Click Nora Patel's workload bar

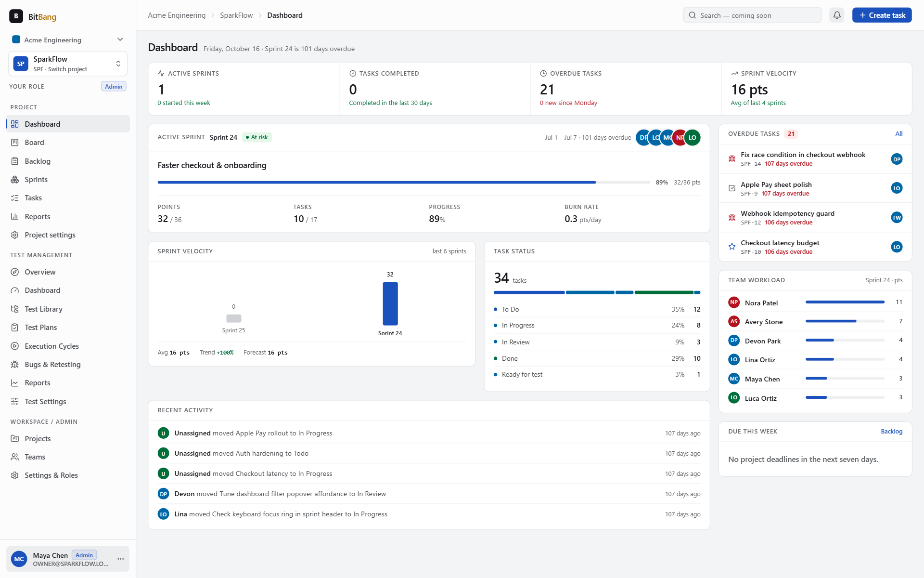click(x=845, y=302)
